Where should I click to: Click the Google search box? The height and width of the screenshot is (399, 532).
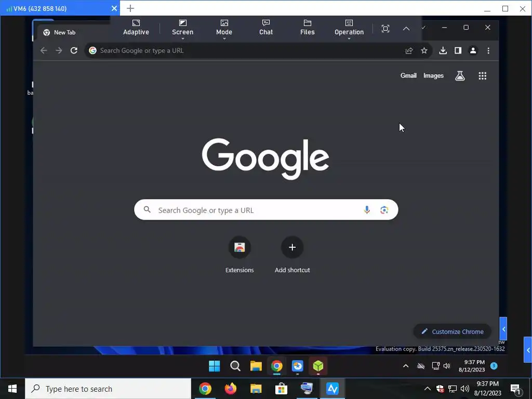click(266, 210)
